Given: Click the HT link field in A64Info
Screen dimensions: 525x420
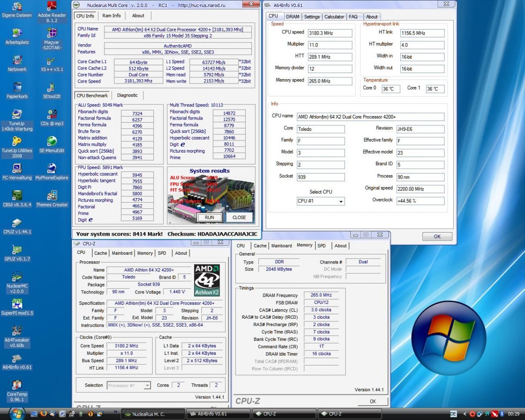Looking at the screenshot, I should [422, 33].
